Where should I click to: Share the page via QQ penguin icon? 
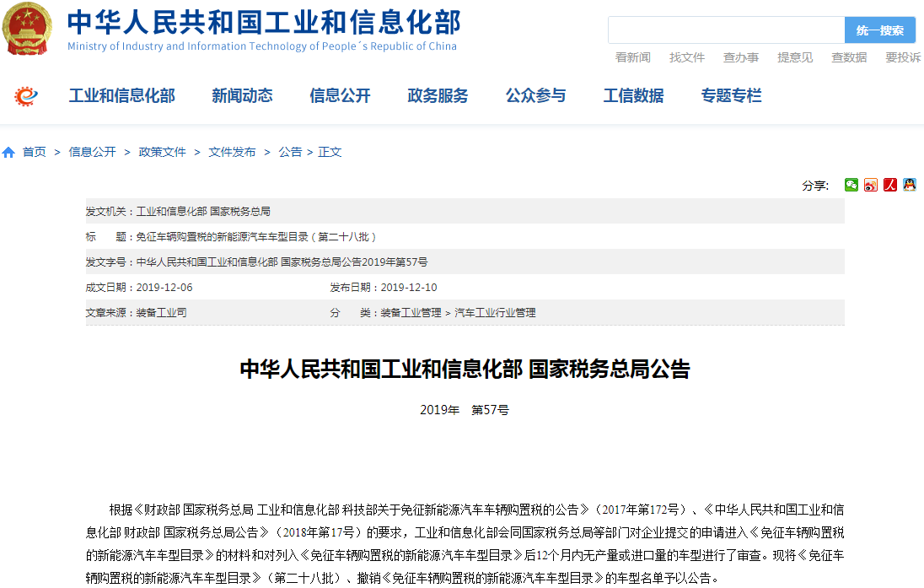(x=910, y=186)
